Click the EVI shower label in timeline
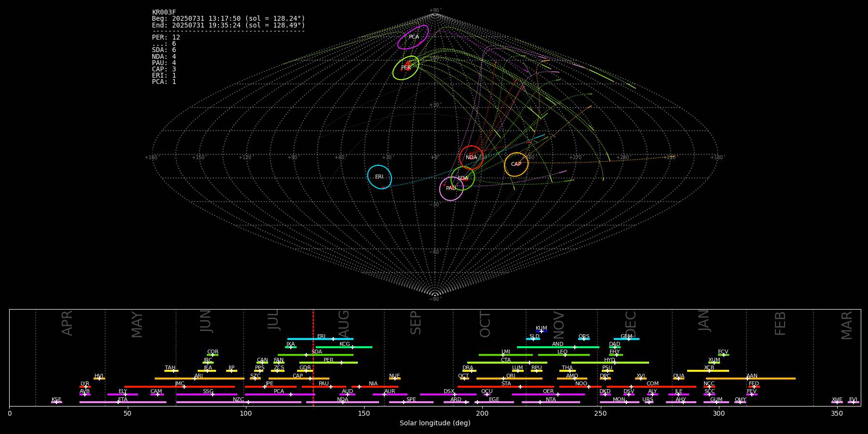The height and width of the screenshot is (434, 868). pyautogui.click(x=854, y=400)
